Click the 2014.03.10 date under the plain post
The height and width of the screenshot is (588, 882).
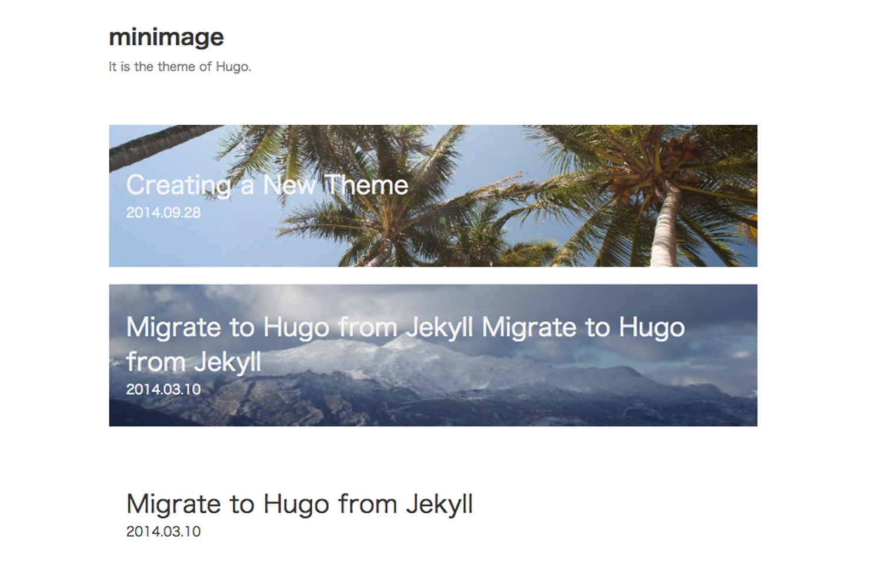(x=163, y=532)
